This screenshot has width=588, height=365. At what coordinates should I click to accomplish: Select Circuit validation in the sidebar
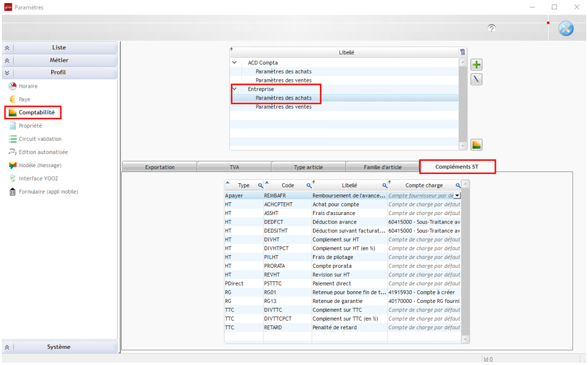pyautogui.click(x=40, y=139)
